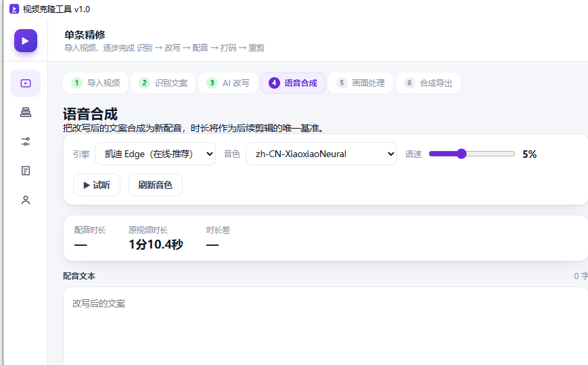Click the 语音合成 heading
Image resolution: width=588 pixels, height=365 pixels.
91,114
